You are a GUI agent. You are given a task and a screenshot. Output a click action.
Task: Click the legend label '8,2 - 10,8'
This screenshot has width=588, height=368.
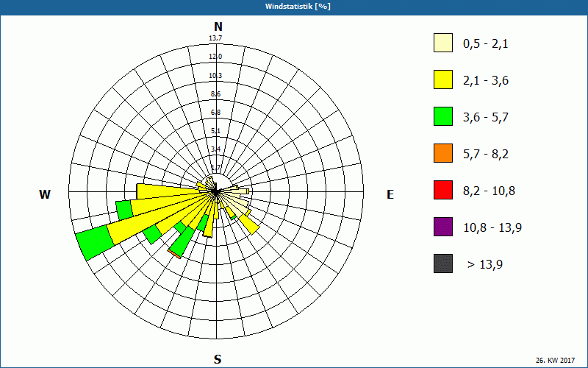(x=489, y=191)
